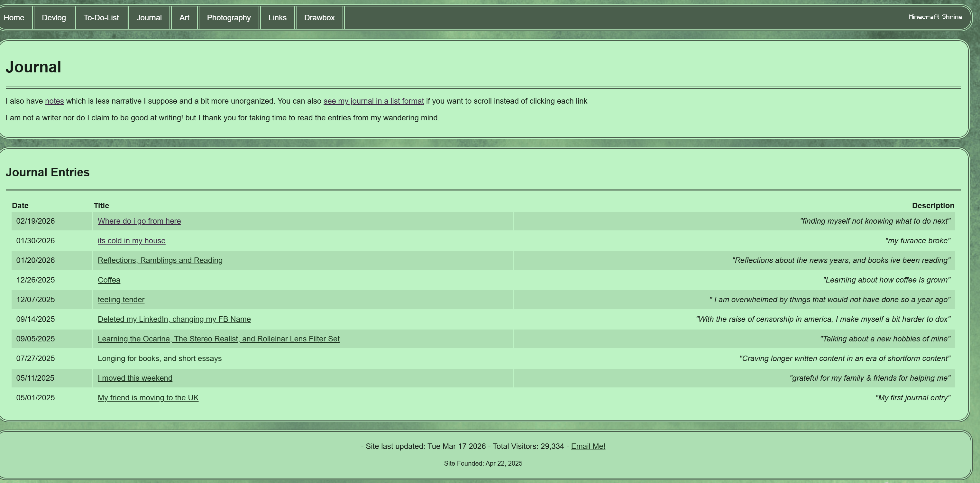The height and width of the screenshot is (483, 980).
Task: Open 'Reflections, Ramblings and Reading' entry
Action: click(x=160, y=260)
